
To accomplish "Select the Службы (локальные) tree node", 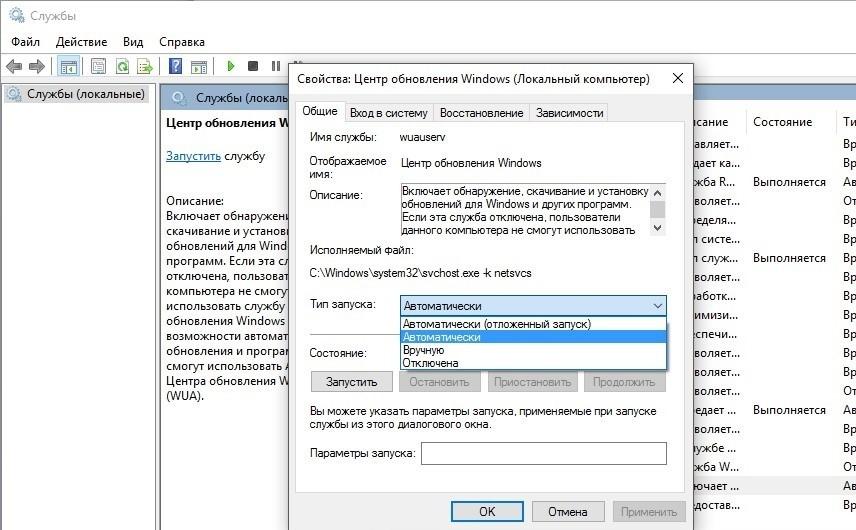I will click(86, 94).
